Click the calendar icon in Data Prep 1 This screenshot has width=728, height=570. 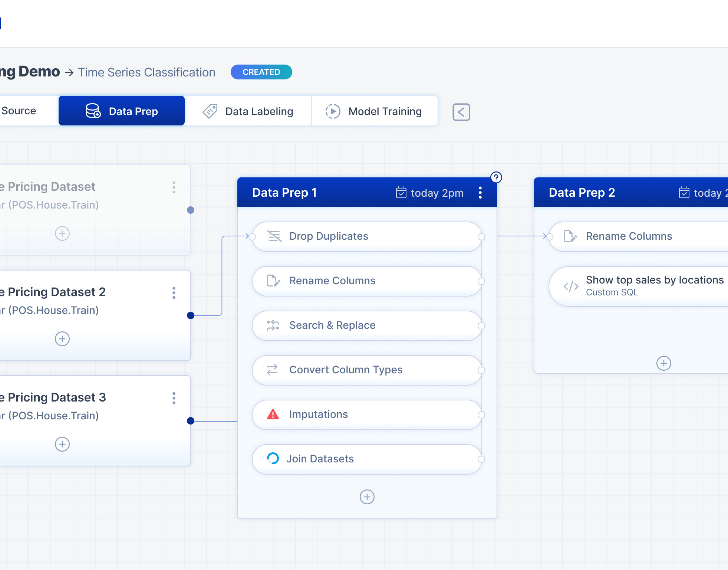(x=401, y=193)
